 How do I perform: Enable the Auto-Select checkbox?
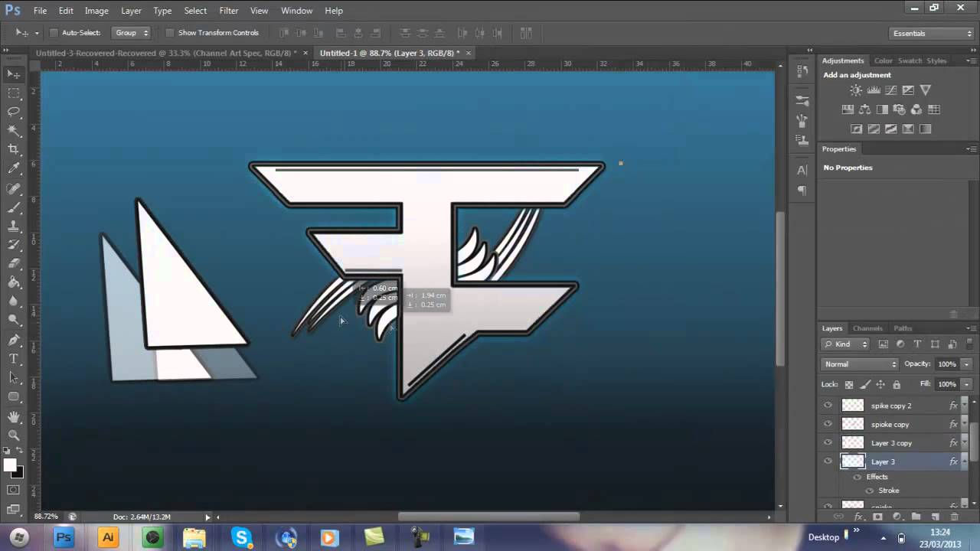point(54,33)
